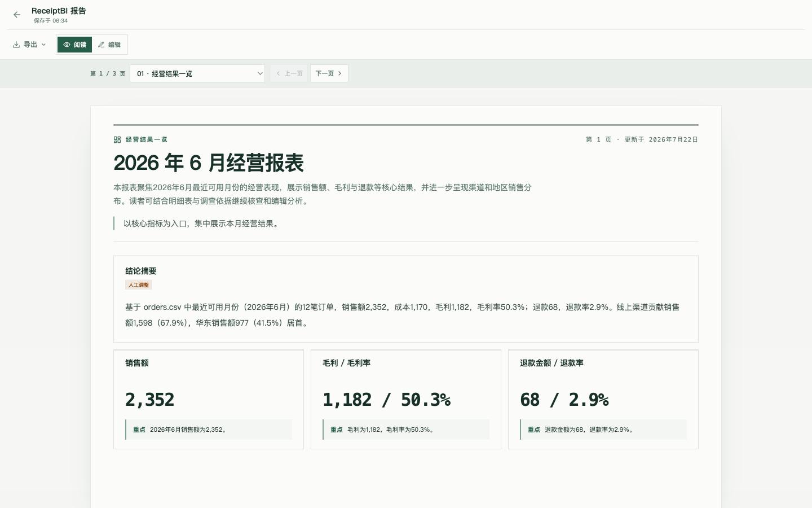The height and width of the screenshot is (508, 812).
Task: Go back using the arrow icon
Action: click(17, 15)
